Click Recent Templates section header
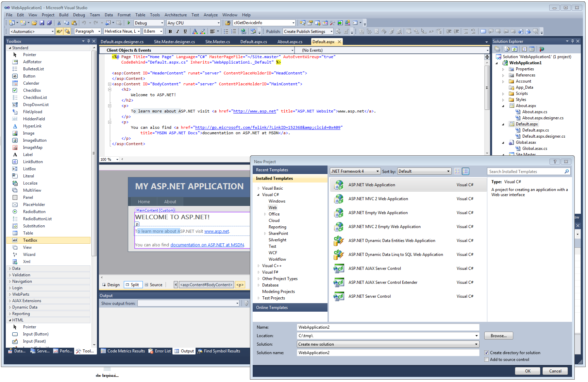588x382 pixels. click(290, 170)
